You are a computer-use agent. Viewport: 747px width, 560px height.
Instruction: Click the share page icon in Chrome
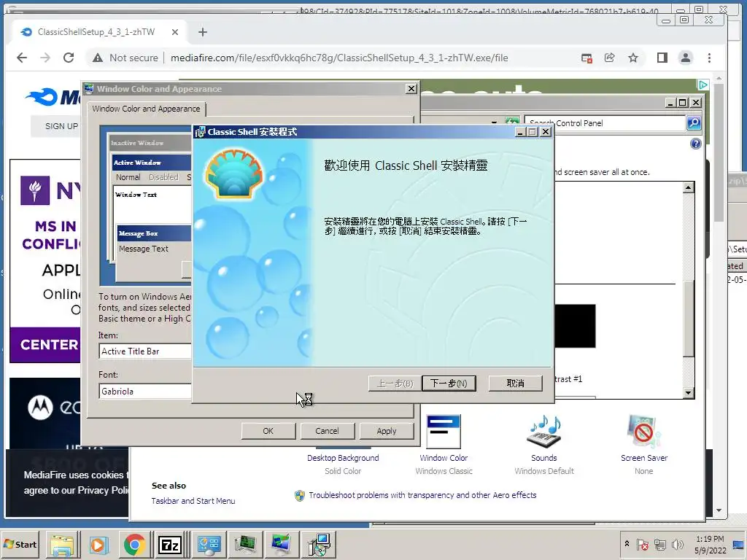pyautogui.click(x=609, y=58)
